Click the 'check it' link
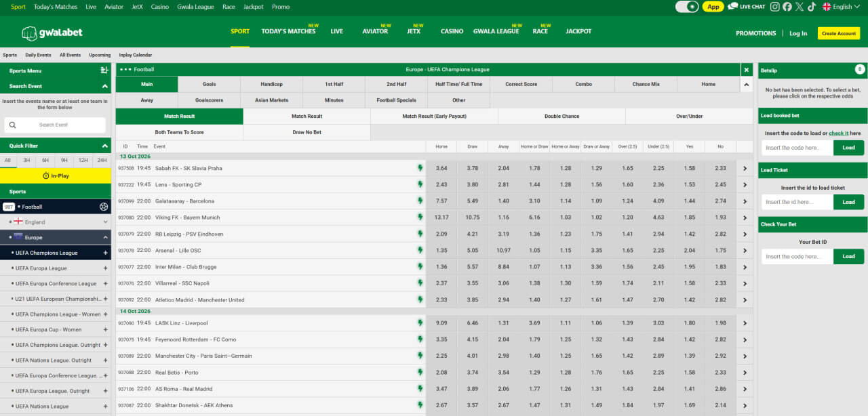Image resolution: width=868 pixels, height=416 pixels. (x=838, y=133)
